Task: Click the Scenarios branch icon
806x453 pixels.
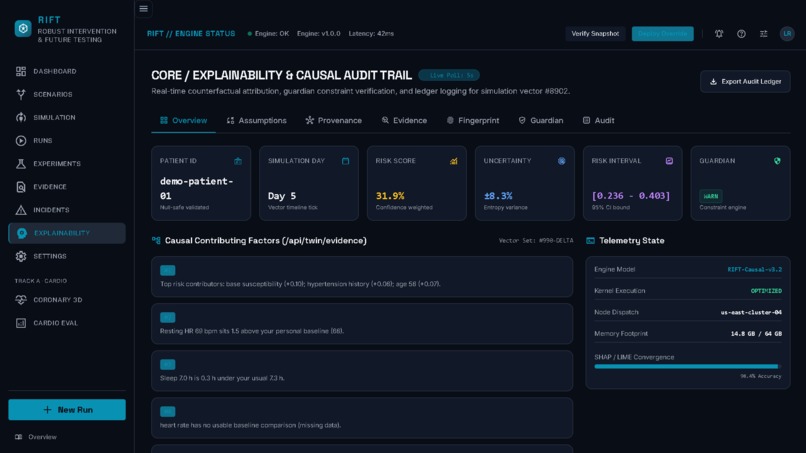Action: click(21, 95)
